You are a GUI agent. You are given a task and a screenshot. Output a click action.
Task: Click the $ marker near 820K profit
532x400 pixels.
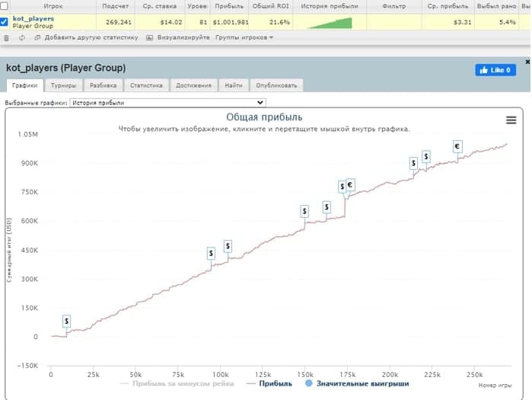click(x=413, y=163)
